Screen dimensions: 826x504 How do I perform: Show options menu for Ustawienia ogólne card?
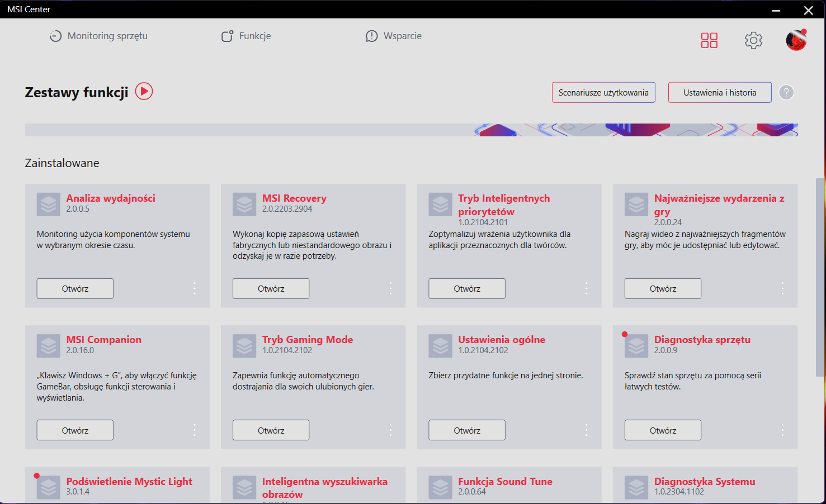coord(586,430)
